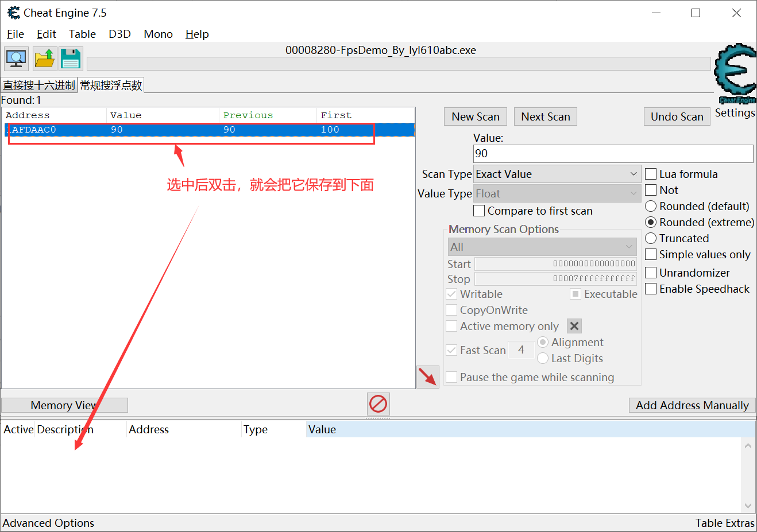
Task: Click the New Scan button
Action: [x=476, y=117]
